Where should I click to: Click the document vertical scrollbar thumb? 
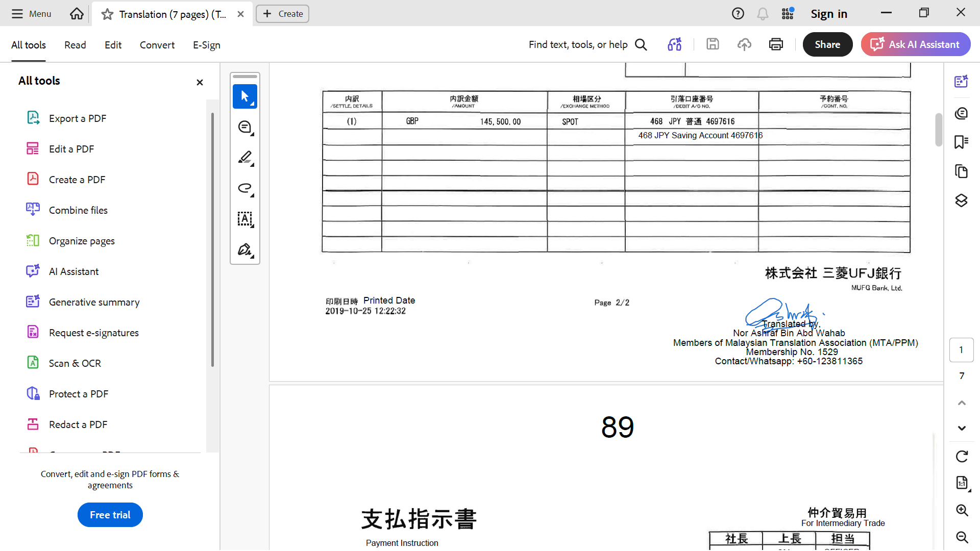coord(939,130)
